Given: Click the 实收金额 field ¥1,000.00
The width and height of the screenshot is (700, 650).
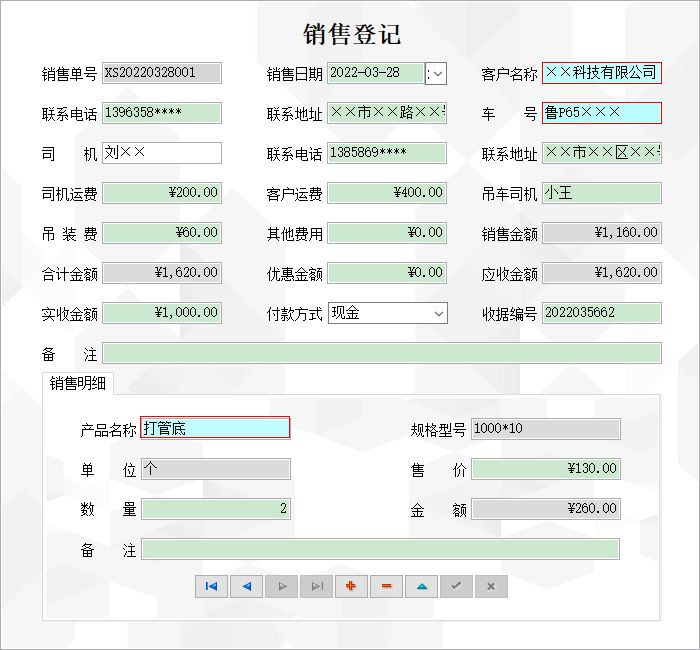Looking at the screenshot, I should pyautogui.click(x=162, y=313).
